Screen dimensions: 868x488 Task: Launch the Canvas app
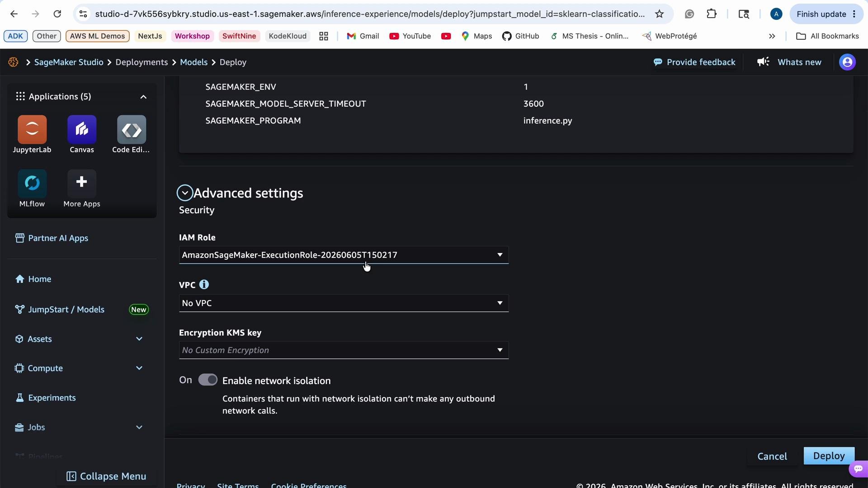click(x=82, y=134)
